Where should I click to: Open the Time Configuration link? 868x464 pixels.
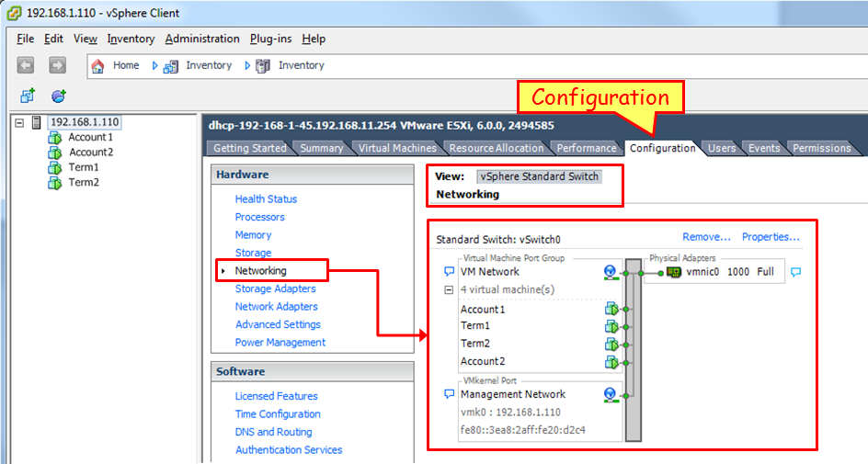278,413
